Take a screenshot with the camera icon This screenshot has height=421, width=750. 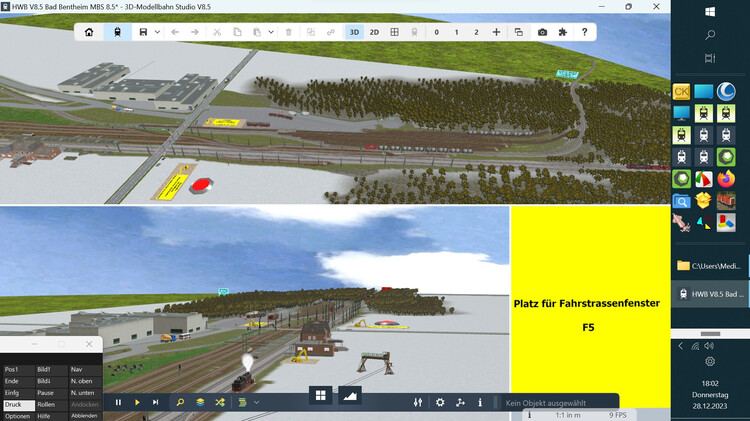(x=542, y=32)
